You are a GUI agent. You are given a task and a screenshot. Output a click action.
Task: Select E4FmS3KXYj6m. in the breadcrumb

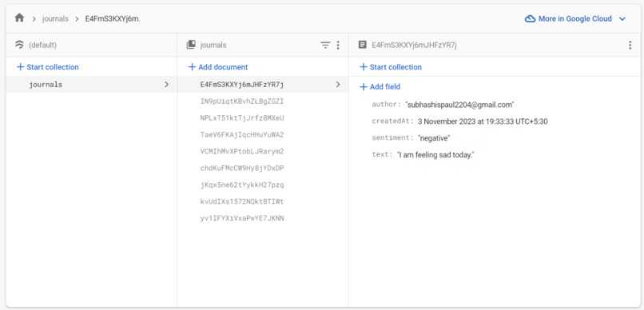(113, 19)
